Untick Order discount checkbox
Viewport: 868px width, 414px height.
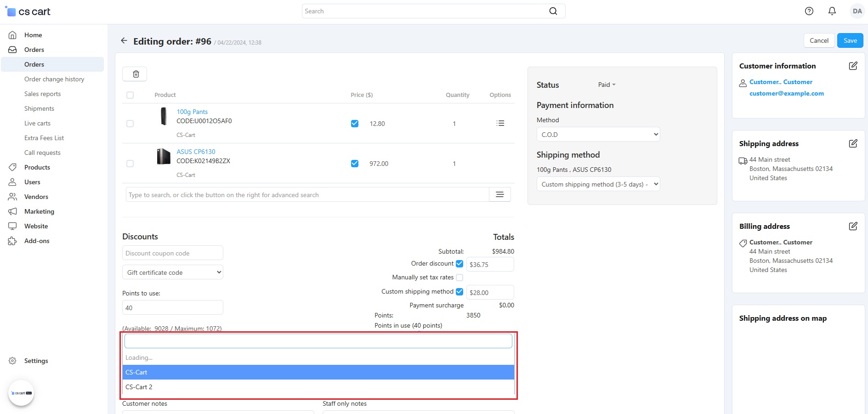point(459,264)
